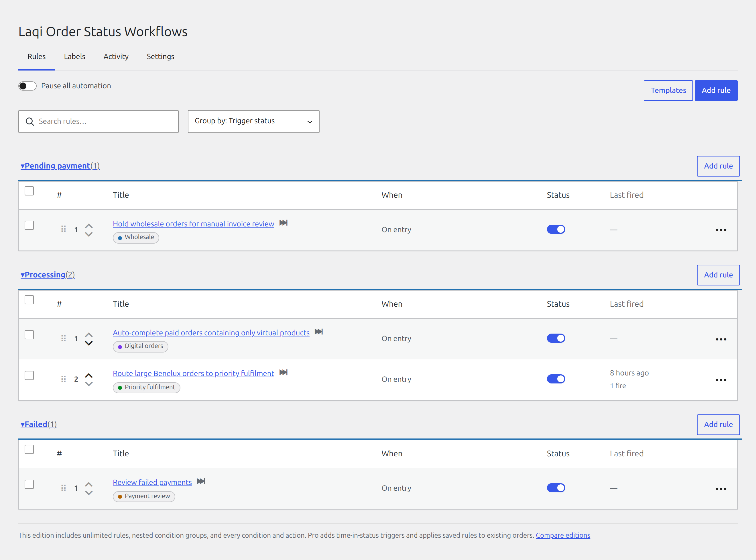This screenshot has height=560, width=756.
Task: Collapse the Failed group
Action: coord(39,424)
